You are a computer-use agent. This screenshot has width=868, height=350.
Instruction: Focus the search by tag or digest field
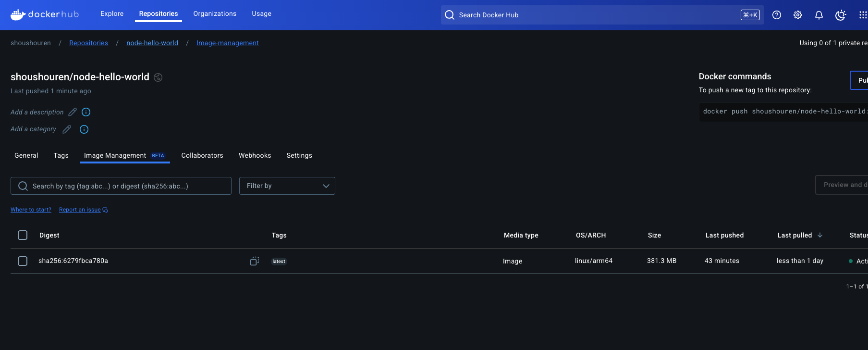(121, 186)
